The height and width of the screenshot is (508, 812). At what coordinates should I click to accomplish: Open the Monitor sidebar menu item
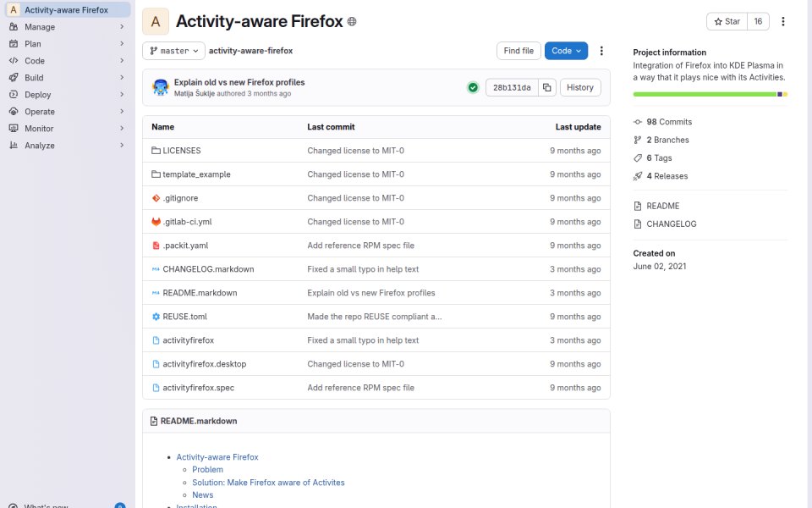click(68, 129)
